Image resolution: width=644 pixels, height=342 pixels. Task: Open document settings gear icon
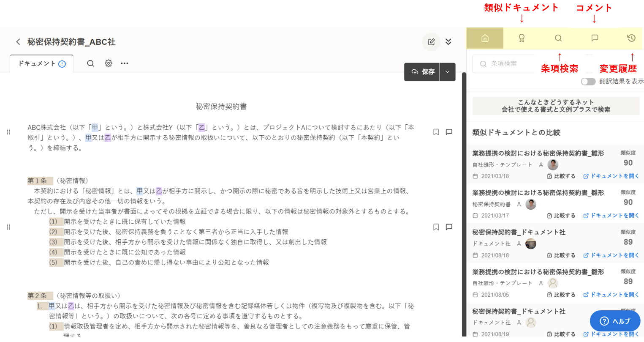point(109,63)
